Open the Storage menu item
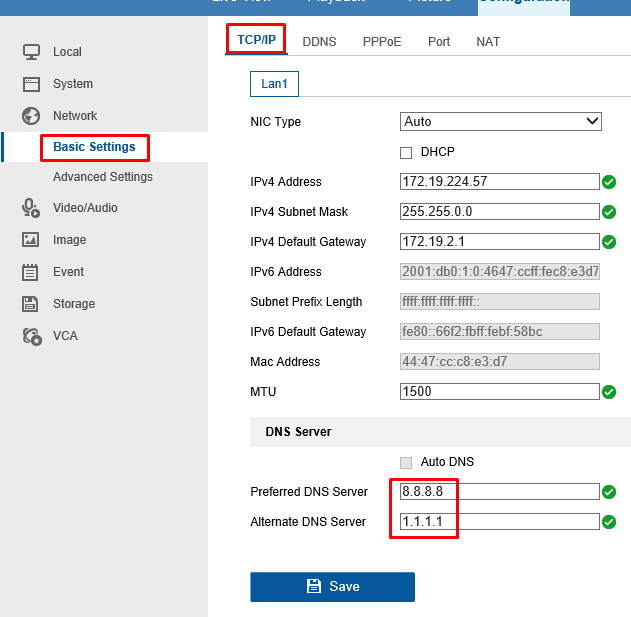 pos(74,304)
